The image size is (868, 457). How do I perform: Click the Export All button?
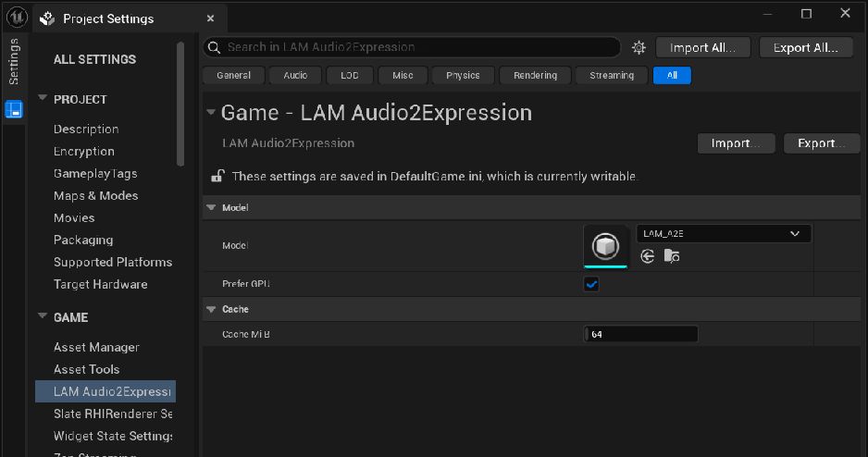coord(805,47)
